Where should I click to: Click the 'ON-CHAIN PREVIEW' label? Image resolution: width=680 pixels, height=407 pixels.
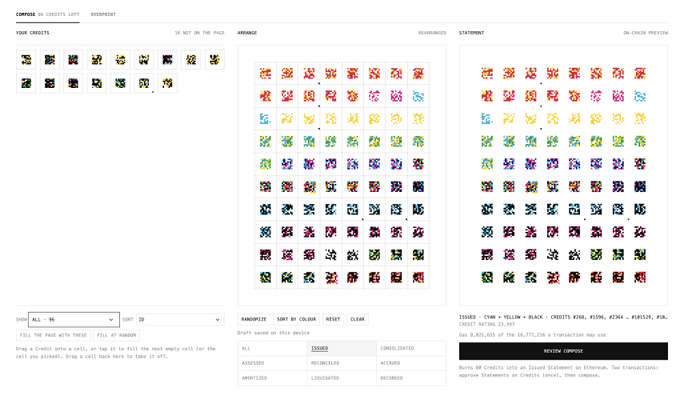pyautogui.click(x=645, y=33)
